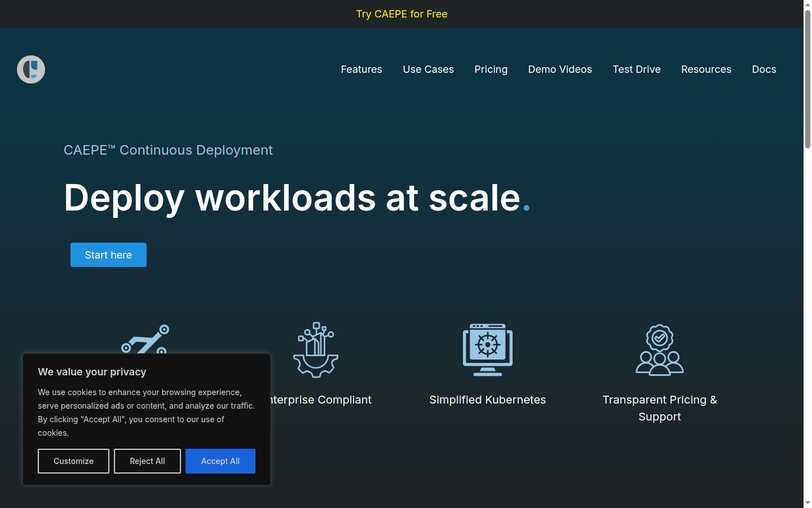Click the Transparent Pricing team badge icon

point(660,349)
